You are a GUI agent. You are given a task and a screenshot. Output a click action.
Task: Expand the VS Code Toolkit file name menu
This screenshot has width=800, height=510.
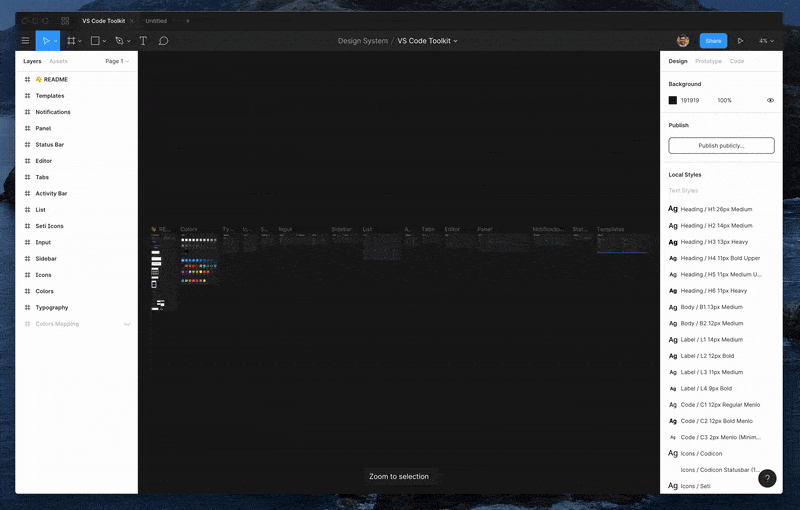click(428, 41)
